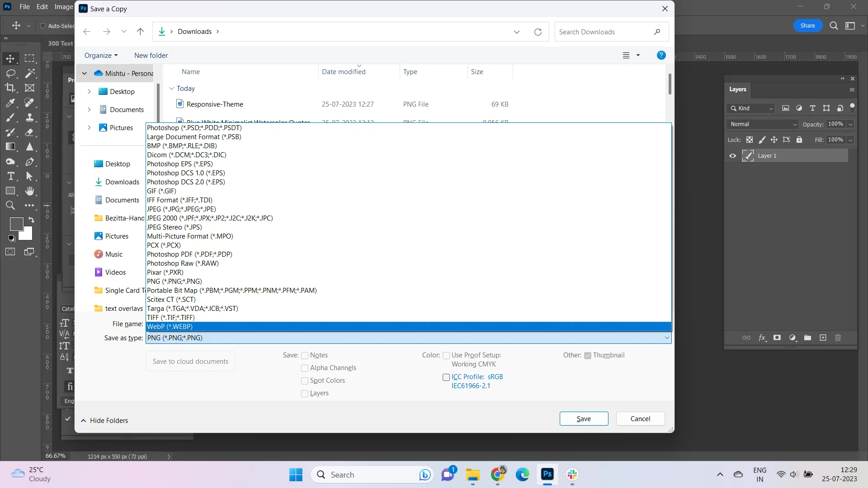
Task: Open the Save as type dropdown
Action: (x=408, y=338)
